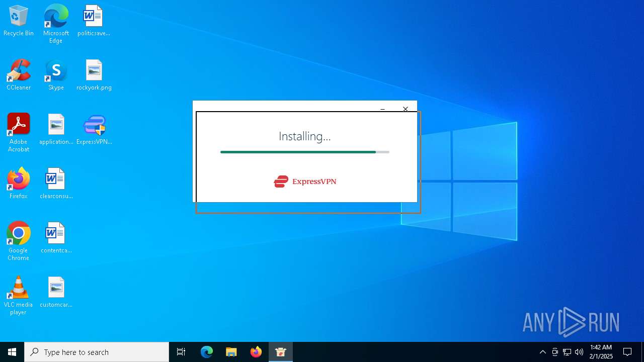Open the system tray meet now icon

[555, 352]
